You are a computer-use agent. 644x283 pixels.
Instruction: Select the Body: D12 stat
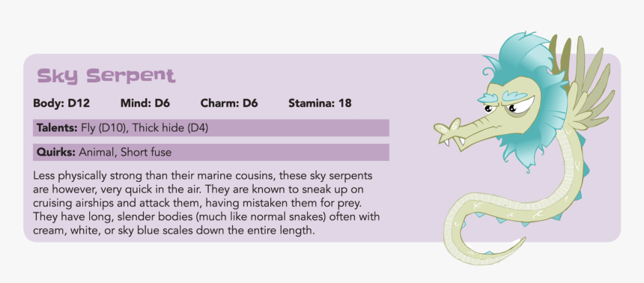coord(61,103)
